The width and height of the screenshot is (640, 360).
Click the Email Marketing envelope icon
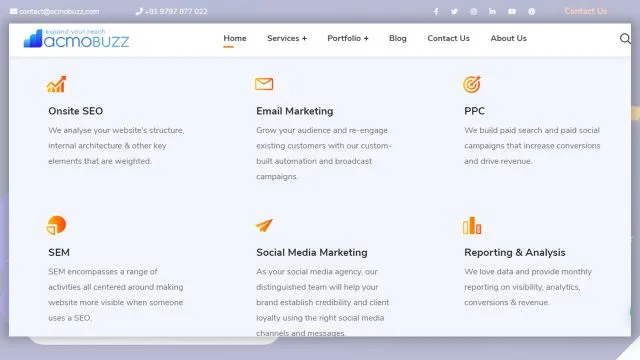[264, 84]
